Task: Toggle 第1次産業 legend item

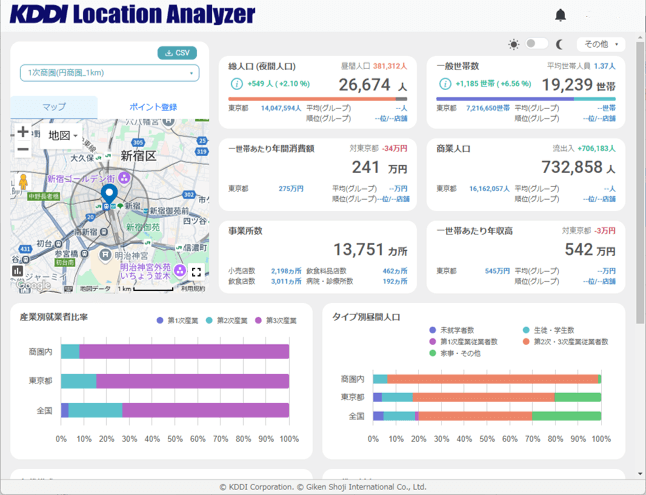Action: (178, 321)
